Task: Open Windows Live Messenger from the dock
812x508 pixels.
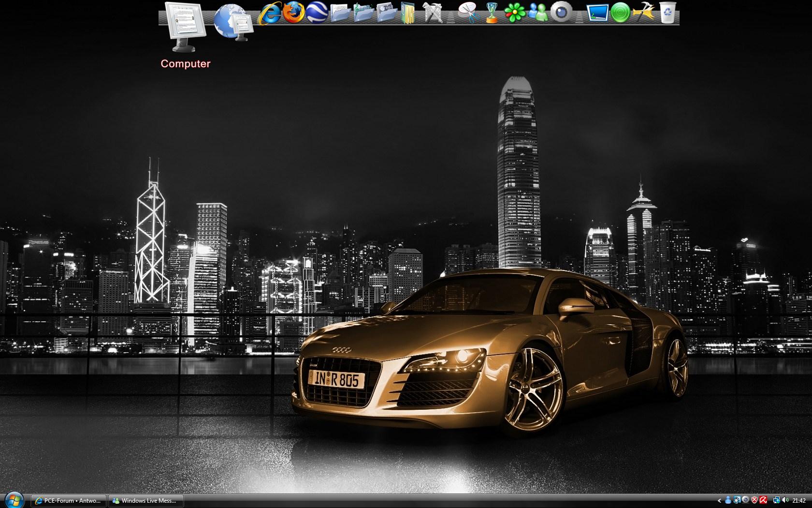Action: tap(537, 13)
